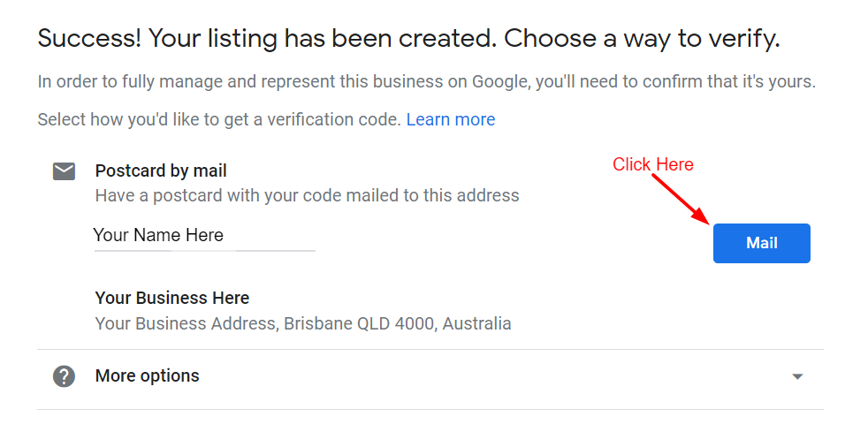Click the Your Business Here business name
Image resolution: width=868 pixels, height=432 pixels.
click(x=172, y=298)
